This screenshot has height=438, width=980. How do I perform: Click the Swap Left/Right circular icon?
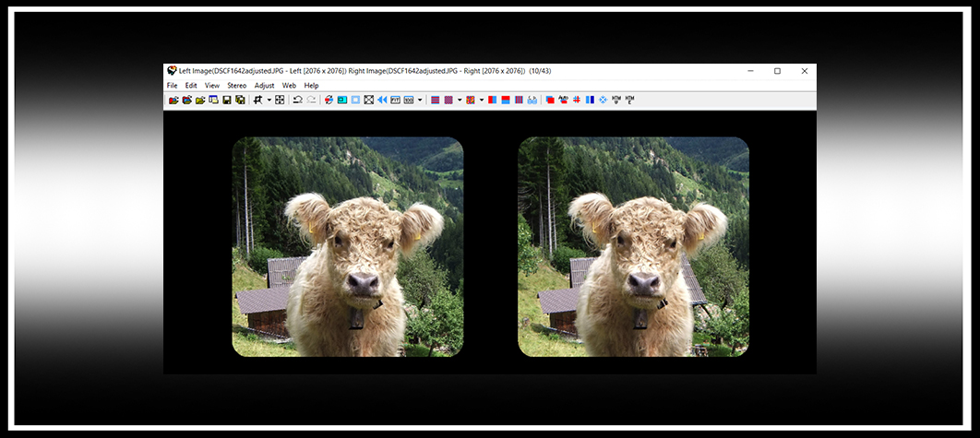point(329,100)
